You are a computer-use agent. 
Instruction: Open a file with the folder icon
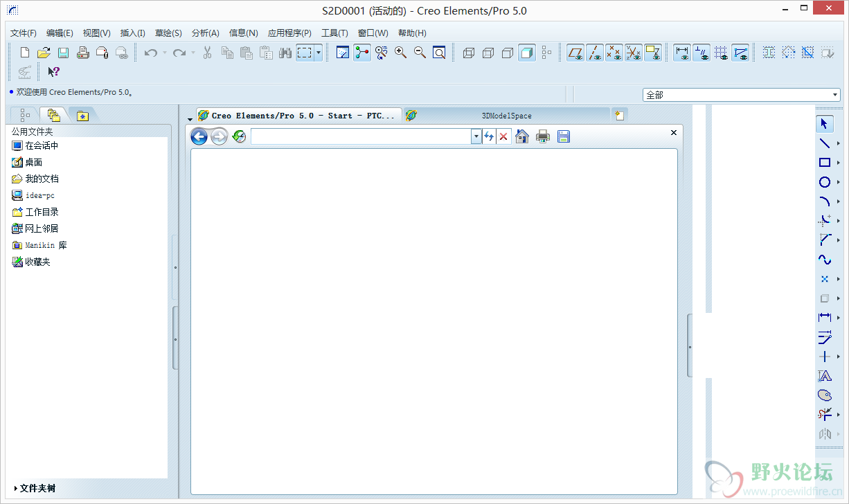point(44,53)
